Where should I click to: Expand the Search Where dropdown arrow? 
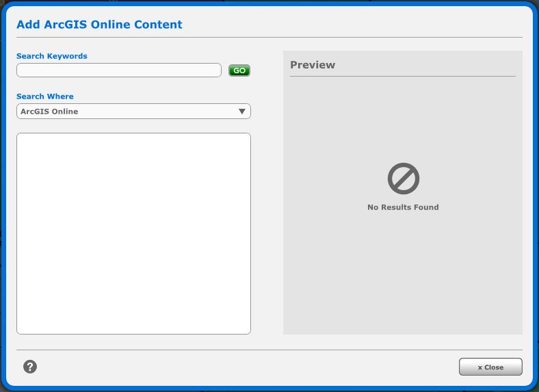click(x=241, y=112)
